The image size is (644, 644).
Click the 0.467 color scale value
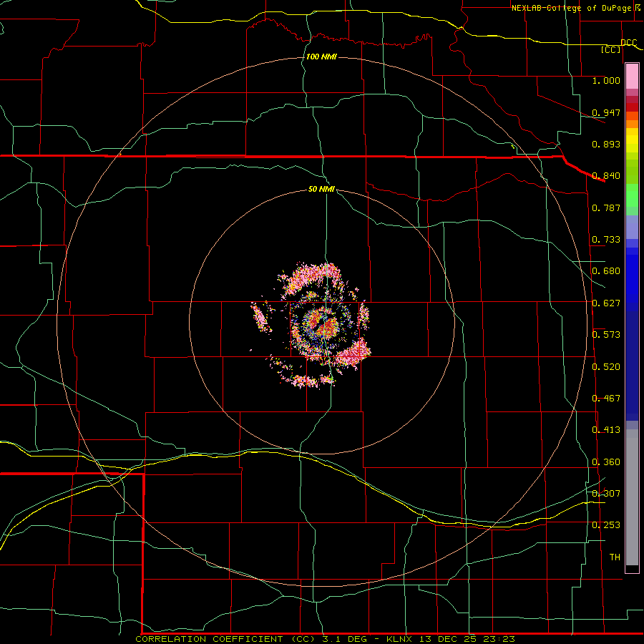click(606, 399)
